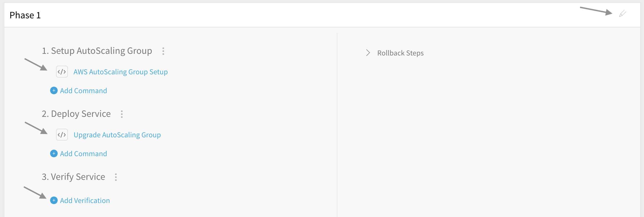Select the 2. Deploy Service heading
This screenshot has width=644, height=217.
pyautogui.click(x=76, y=114)
